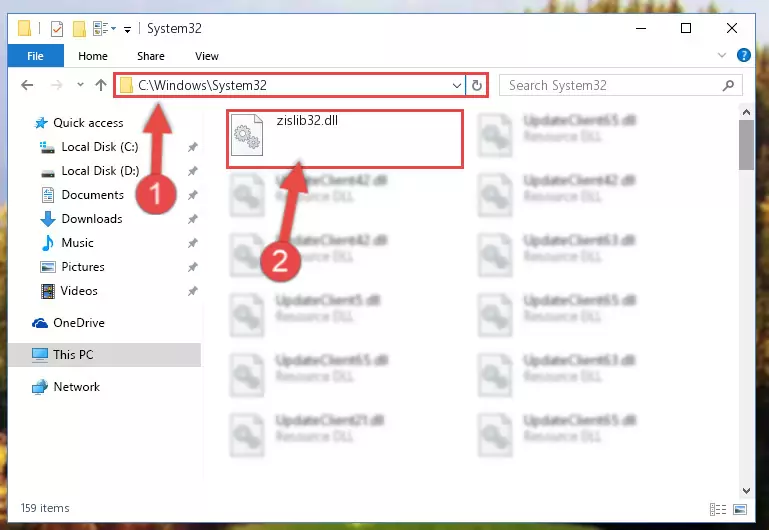Click the folder icon in the title bar

click(25, 28)
